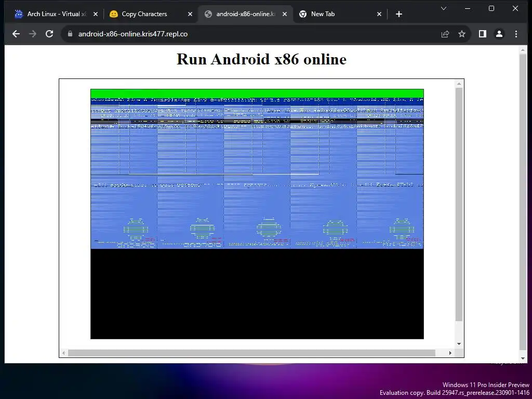Viewport: 532px width, 399px height.
Task: Click the inner frame left scroll arrow
Action: (x=64, y=353)
